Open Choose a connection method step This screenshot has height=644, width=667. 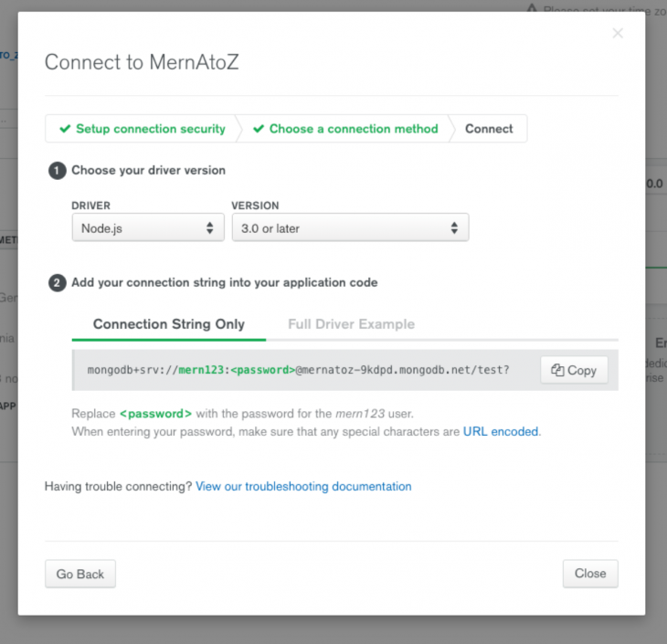[x=353, y=129]
